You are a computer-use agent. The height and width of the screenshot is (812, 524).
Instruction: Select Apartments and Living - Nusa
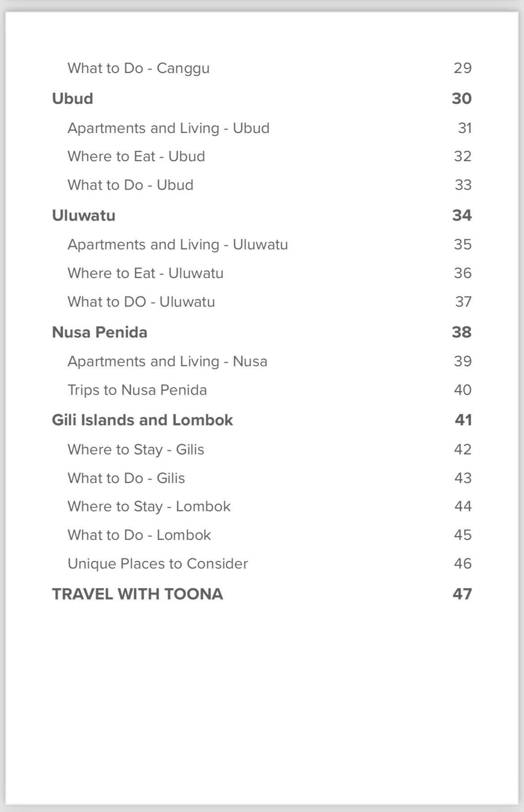point(167,361)
